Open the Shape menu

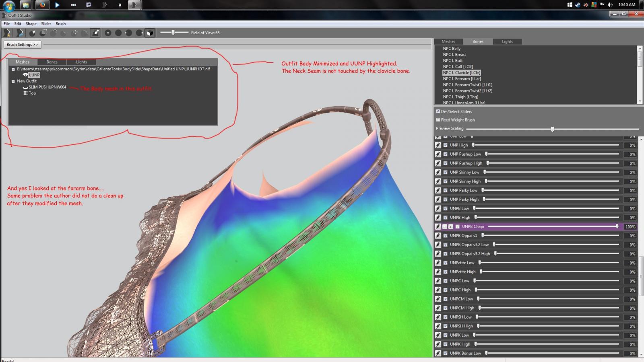click(31, 24)
